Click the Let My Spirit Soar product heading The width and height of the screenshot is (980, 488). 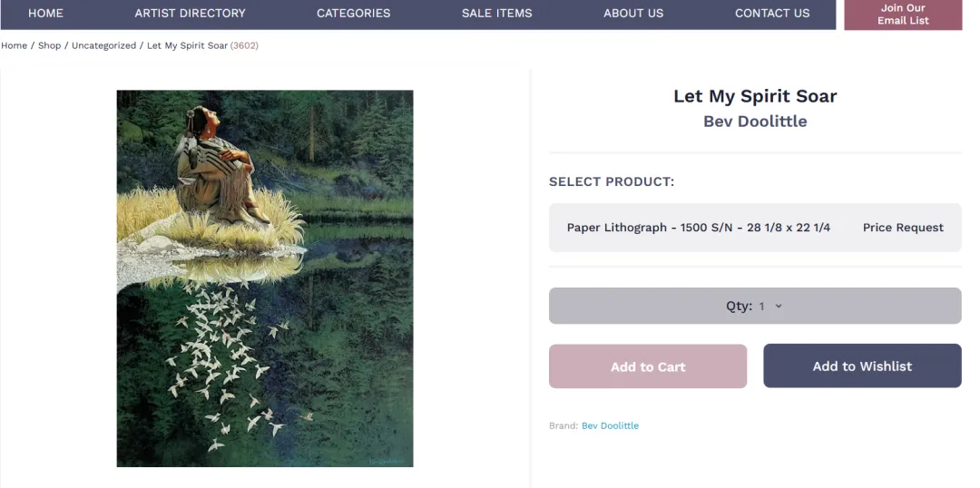pos(755,96)
